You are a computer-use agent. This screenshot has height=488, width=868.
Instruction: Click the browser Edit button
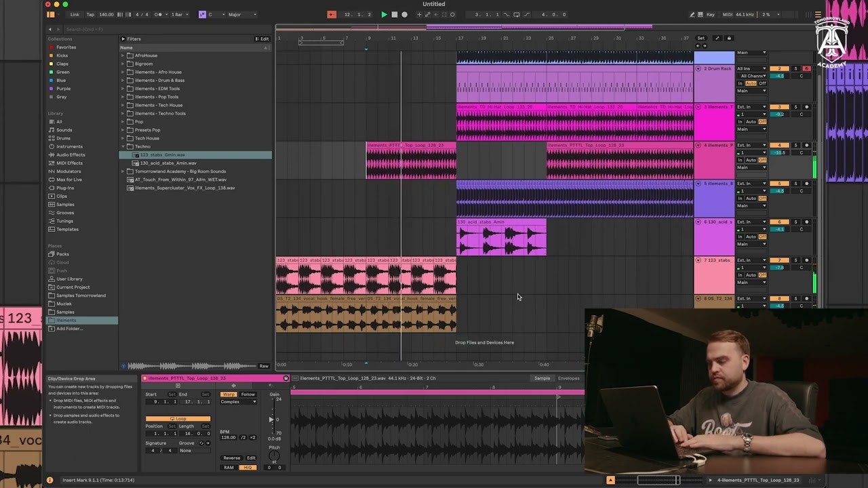[x=262, y=39]
